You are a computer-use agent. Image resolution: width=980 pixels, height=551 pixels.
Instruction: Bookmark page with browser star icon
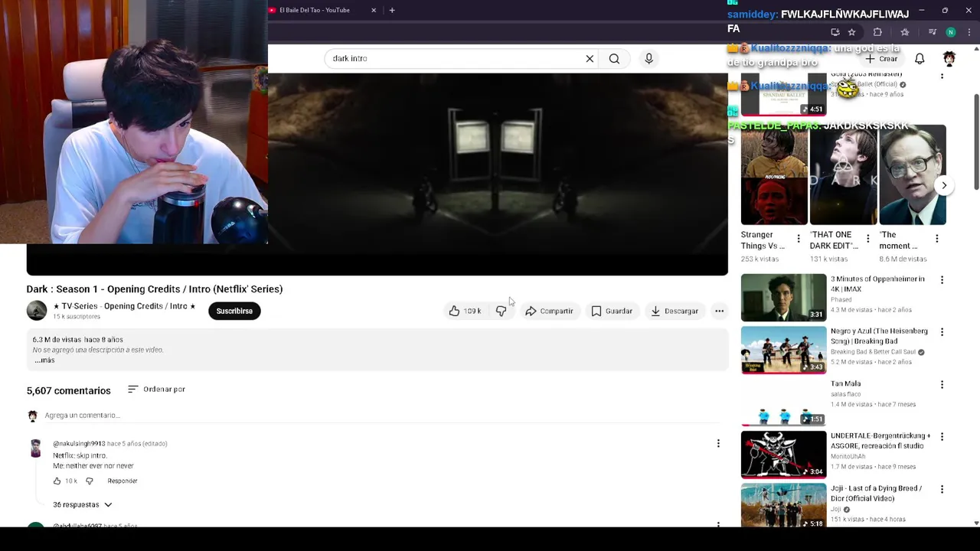coord(851,32)
